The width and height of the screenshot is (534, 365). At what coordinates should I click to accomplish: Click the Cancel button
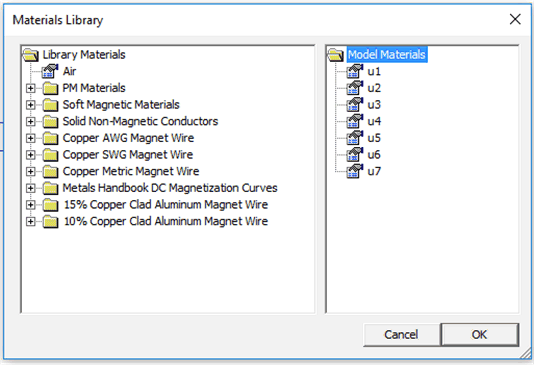click(x=401, y=335)
